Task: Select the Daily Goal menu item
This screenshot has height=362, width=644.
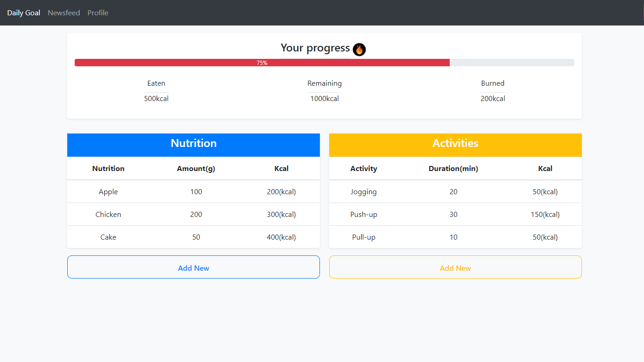Action: point(23,13)
